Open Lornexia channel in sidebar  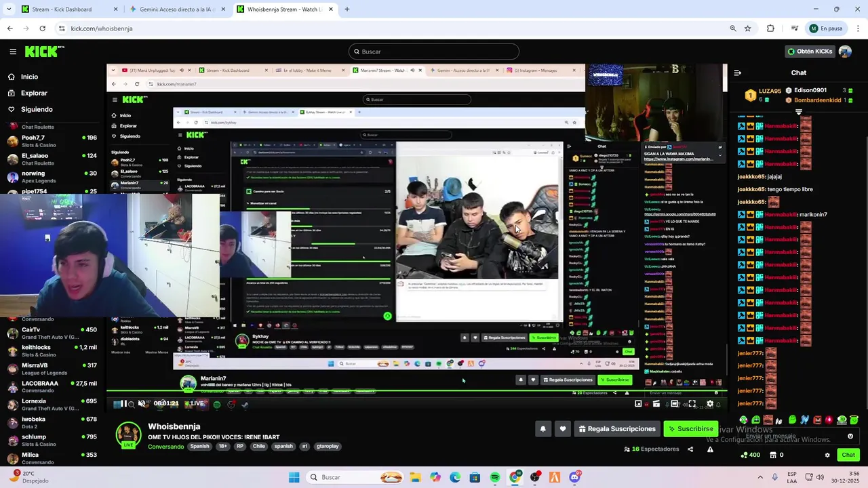point(51,405)
